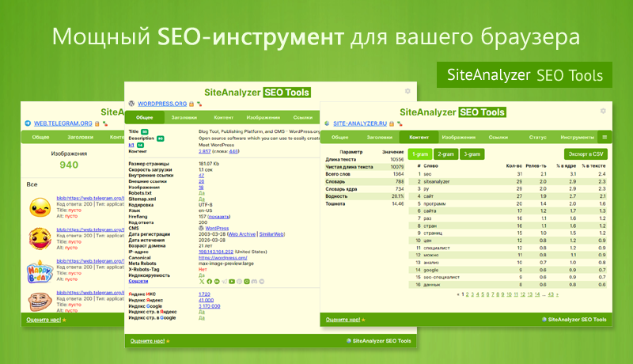
Task: Select the 1-gram toggle button
Action: click(x=420, y=154)
